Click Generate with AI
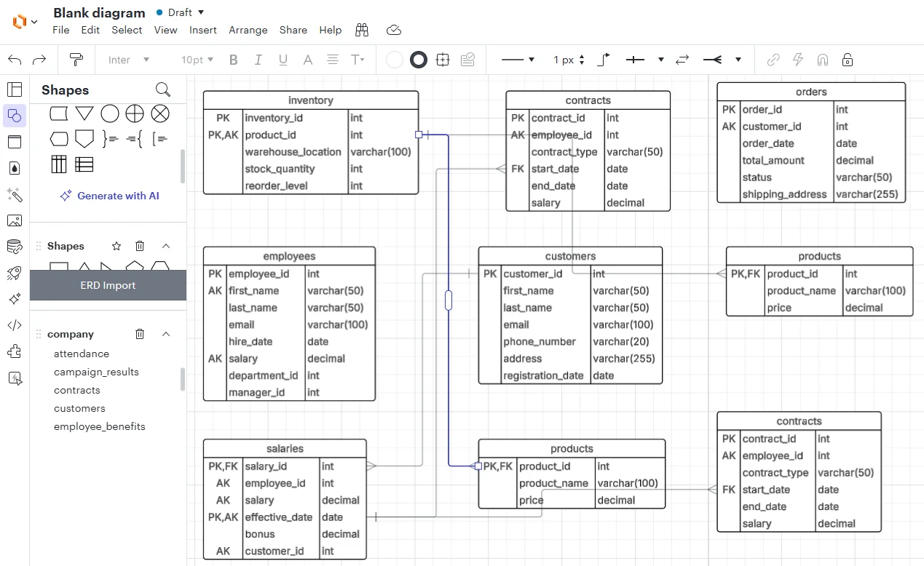The height and width of the screenshot is (566, 924). (x=108, y=196)
